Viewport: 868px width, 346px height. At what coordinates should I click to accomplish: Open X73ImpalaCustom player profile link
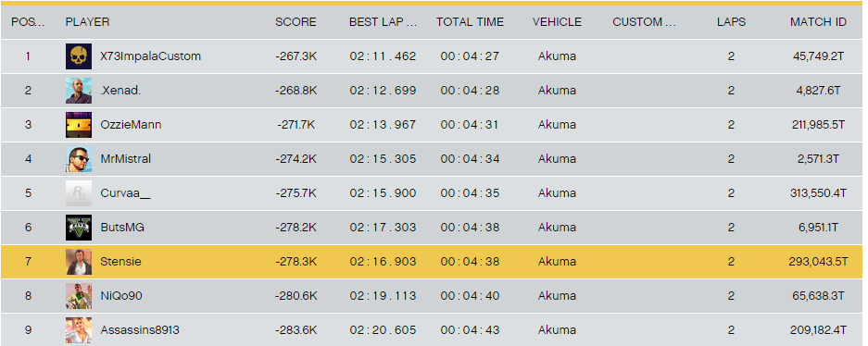pyautogui.click(x=151, y=56)
